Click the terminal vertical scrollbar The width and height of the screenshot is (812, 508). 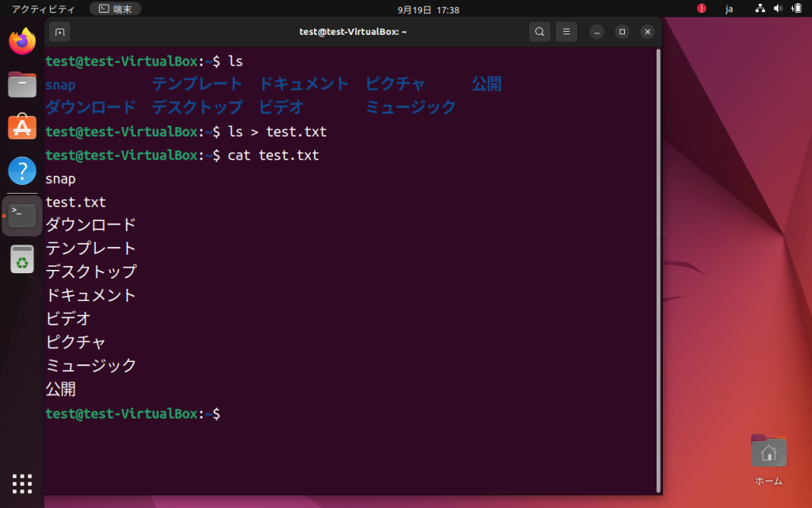[x=658, y=271]
